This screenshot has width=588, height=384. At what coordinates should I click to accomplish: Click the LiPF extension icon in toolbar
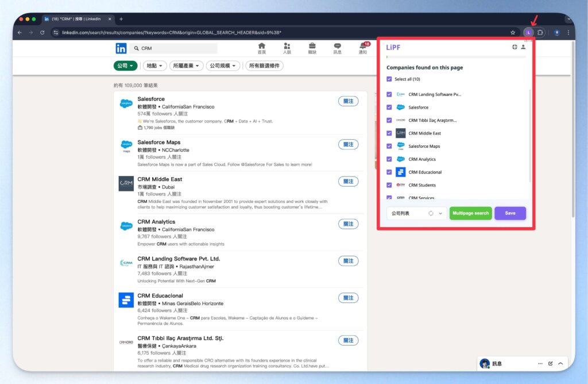528,33
